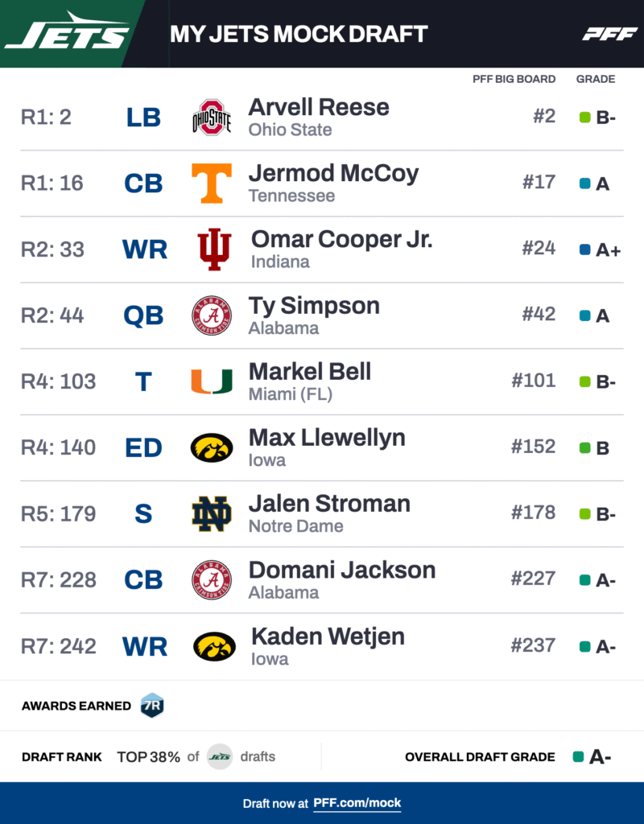Screen dimensions: 644x824
Task: Click the Miami U logo
Action: [x=212, y=381]
